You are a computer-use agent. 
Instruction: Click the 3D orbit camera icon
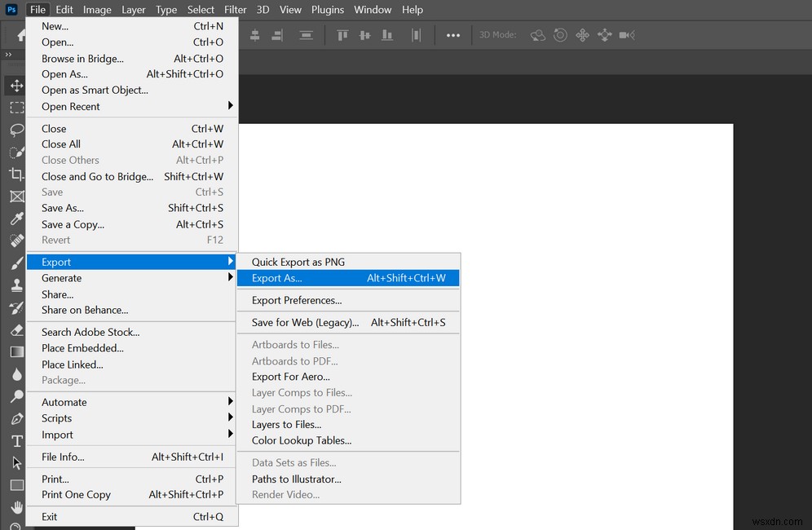(x=538, y=35)
